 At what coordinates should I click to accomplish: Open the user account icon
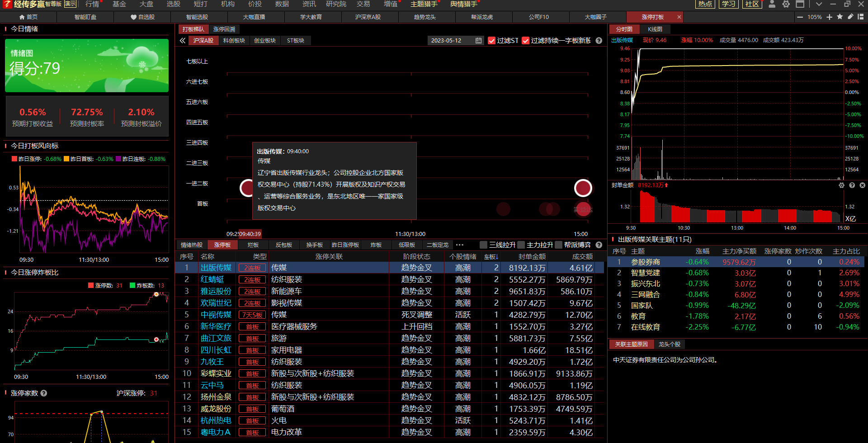tap(772, 4)
